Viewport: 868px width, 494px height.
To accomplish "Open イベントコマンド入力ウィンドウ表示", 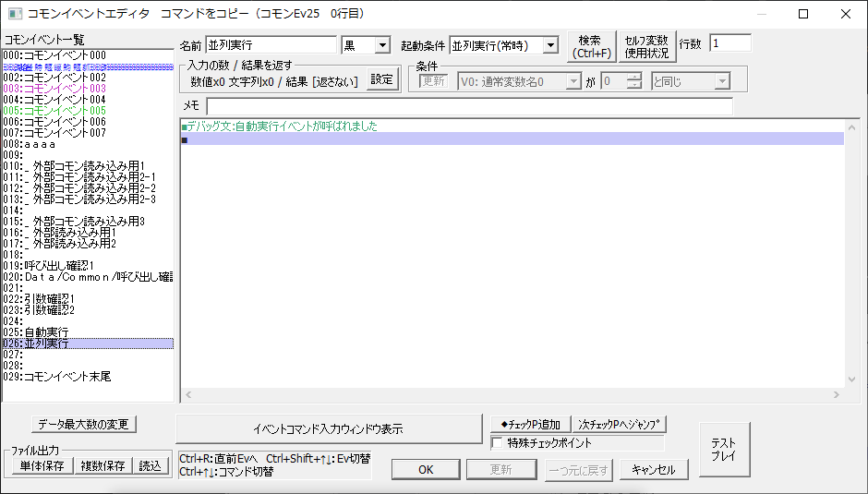I will [x=328, y=428].
